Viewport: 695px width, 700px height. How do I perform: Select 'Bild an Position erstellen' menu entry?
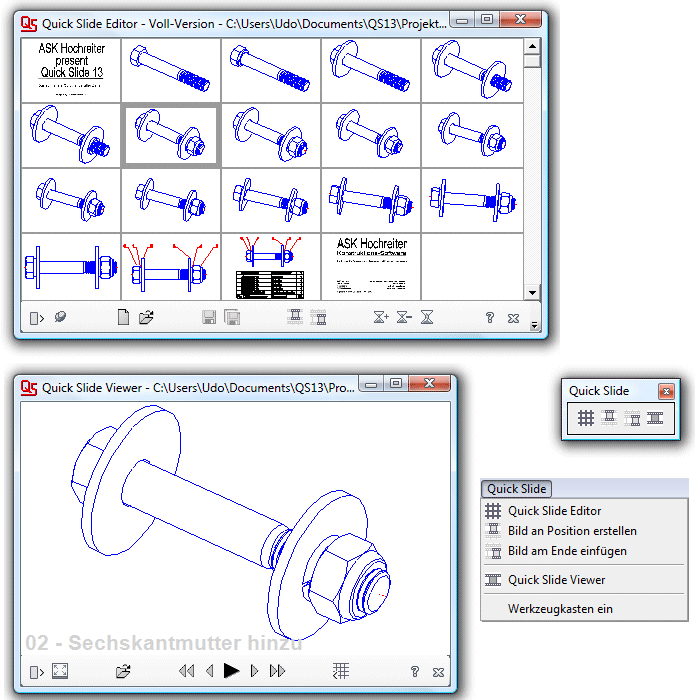click(x=584, y=531)
